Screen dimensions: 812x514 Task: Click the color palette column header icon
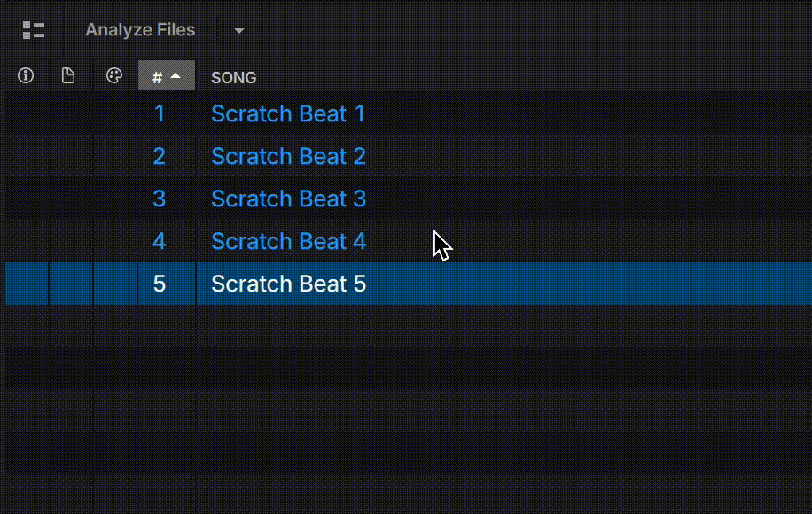pyautogui.click(x=113, y=75)
